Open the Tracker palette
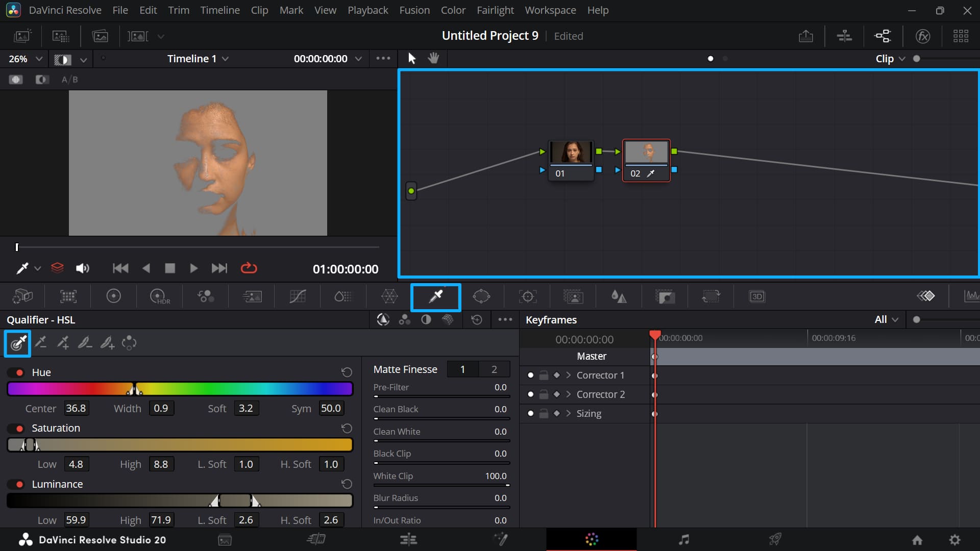The image size is (980, 551). point(527,296)
